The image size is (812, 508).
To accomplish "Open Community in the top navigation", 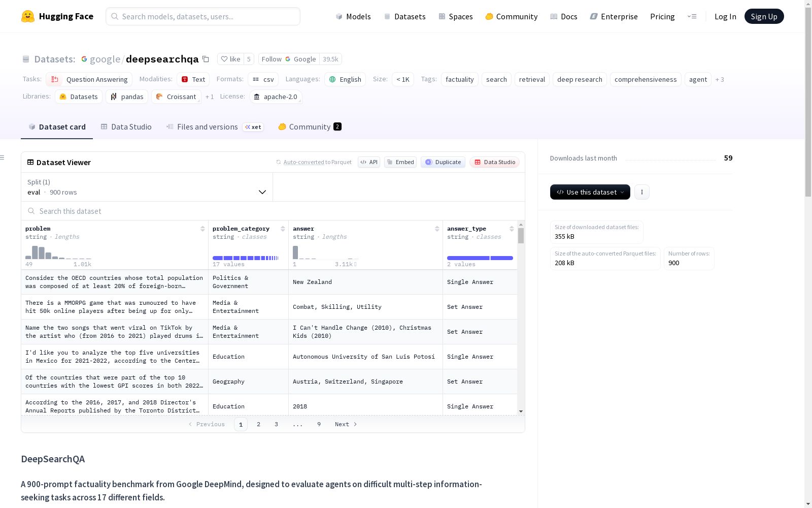I will coord(512,16).
